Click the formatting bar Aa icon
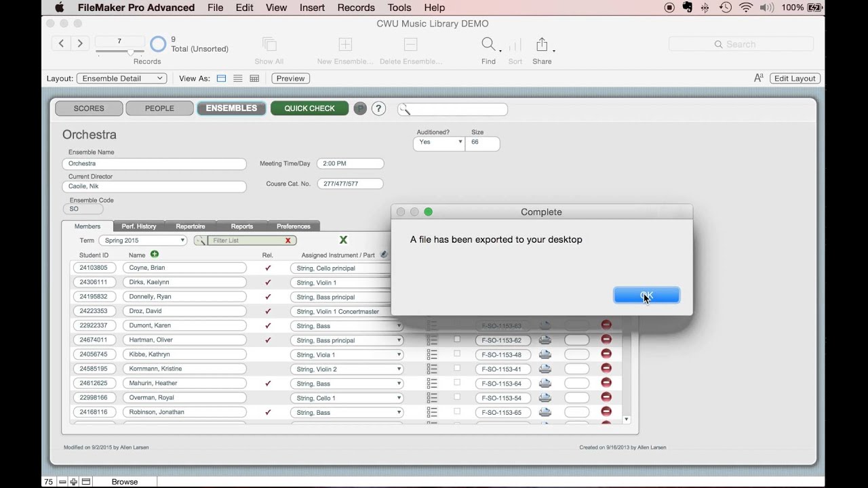Viewport: 868px width, 488px height. point(759,78)
